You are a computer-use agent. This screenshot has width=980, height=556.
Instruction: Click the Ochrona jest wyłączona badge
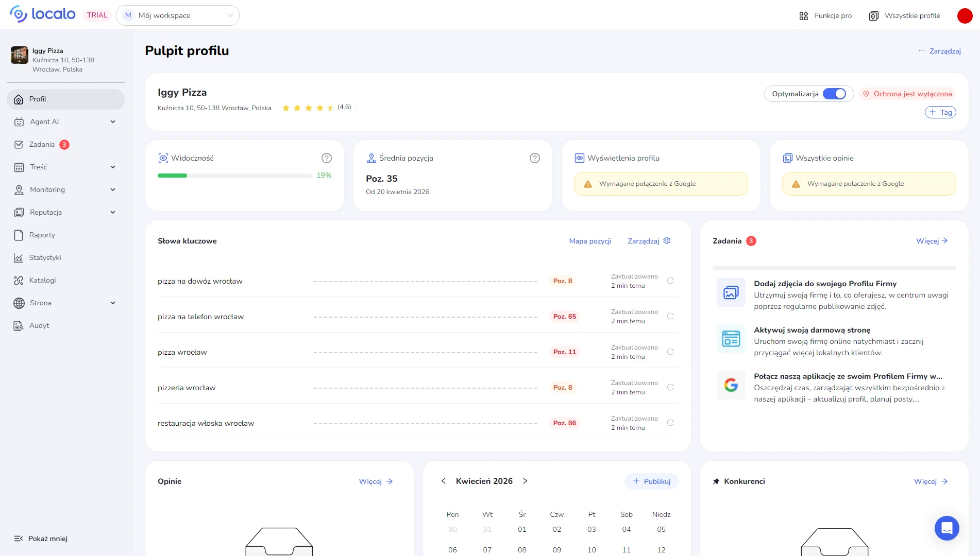[x=907, y=94]
